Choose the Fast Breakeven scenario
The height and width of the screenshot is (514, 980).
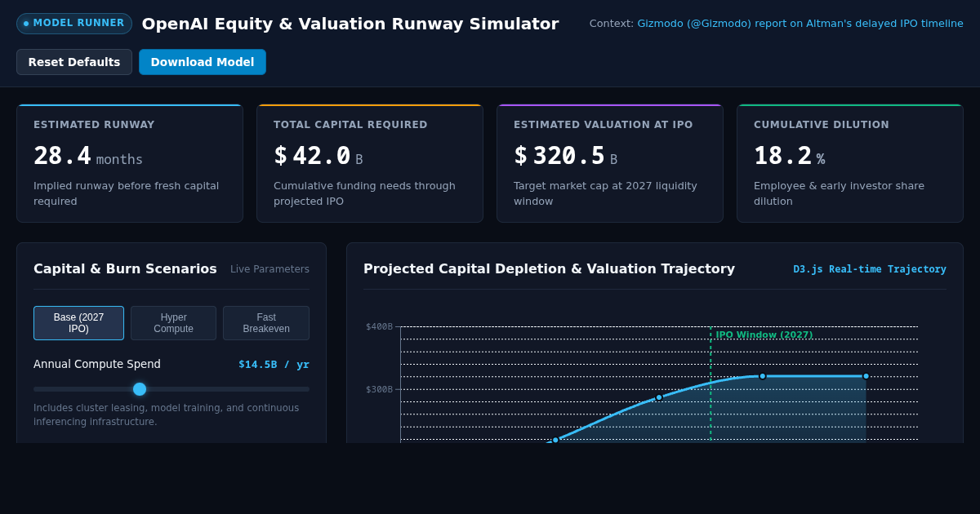click(x=266, y=323)
